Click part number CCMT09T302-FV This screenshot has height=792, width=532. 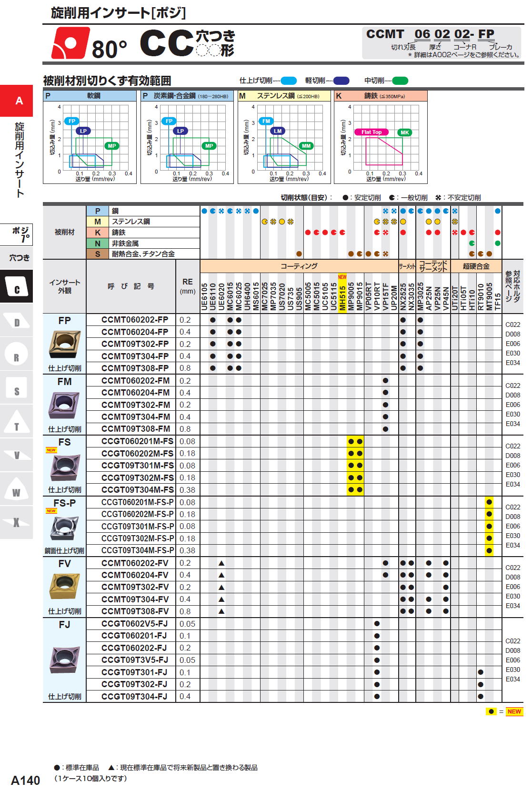coord(135,587)
